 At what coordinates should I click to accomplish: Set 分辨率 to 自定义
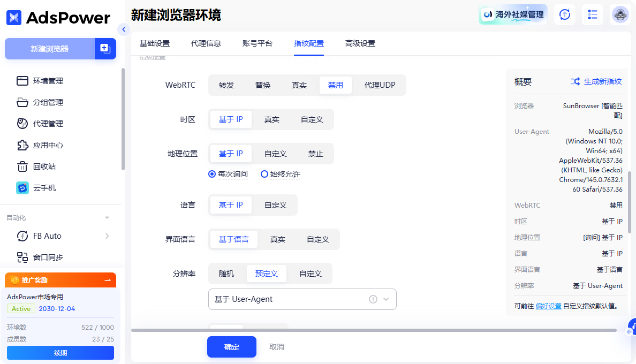click(311, 274)
